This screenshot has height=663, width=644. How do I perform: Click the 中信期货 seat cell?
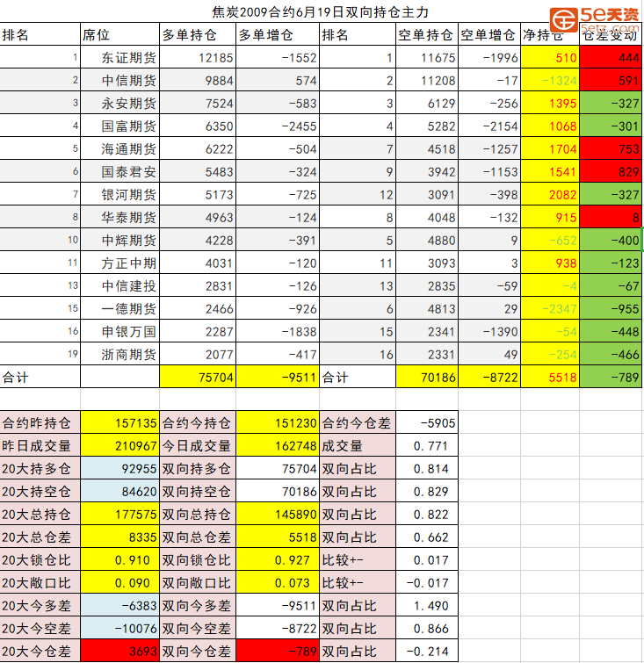tap(119, 80)
